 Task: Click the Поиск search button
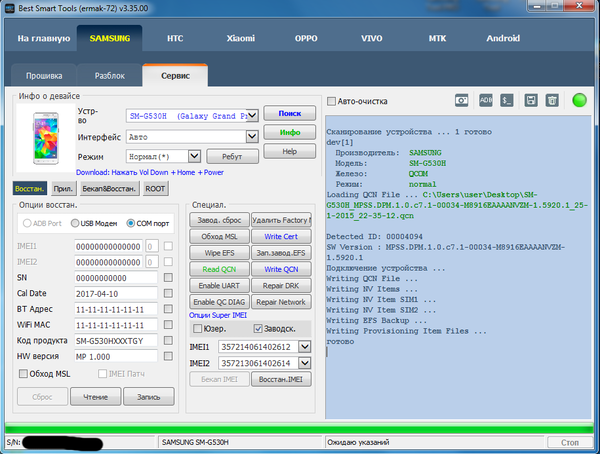point(289,114)
